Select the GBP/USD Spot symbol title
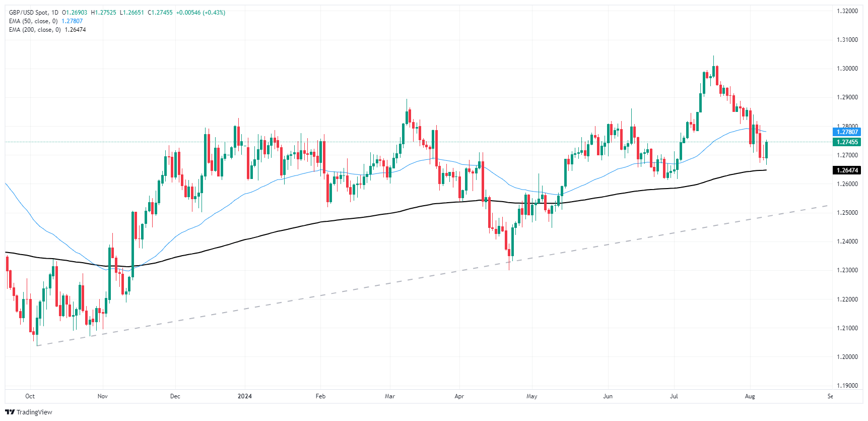Viewport: 868px width, 421px height. (x=29, y=13)
